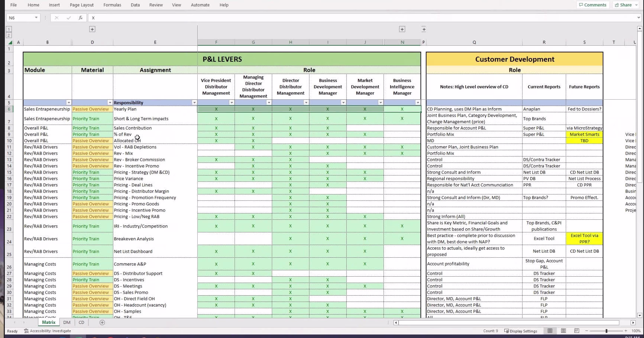Click the Select All triangle at grid corner
This screenshot has width=644, height=338.
(x=10, y=42)
